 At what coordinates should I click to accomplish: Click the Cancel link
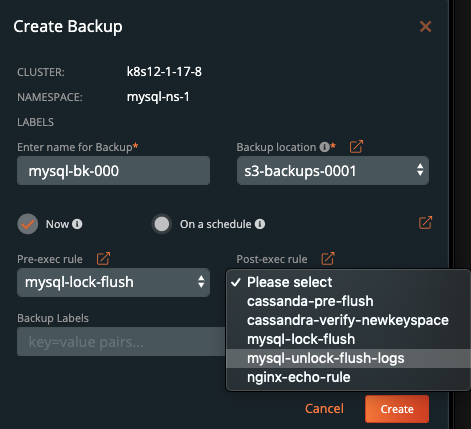[324, 409]
